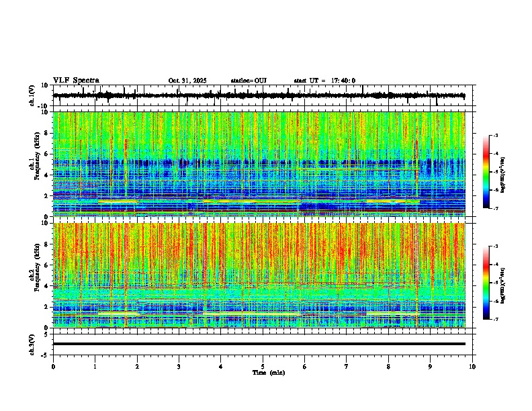Click time axis tick label "7"
This screenshot has height=411, width=532.
[x=347, y=367]
